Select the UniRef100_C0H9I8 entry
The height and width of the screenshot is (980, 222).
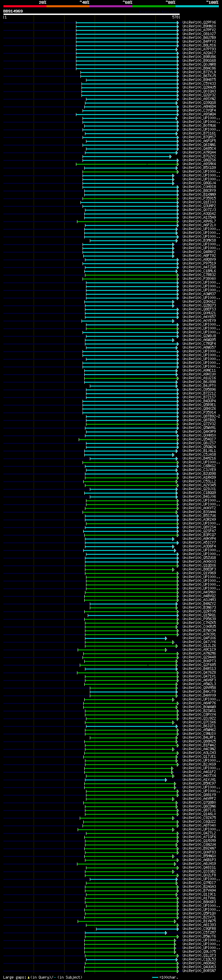pyautogui.click(x=199, y=187)
